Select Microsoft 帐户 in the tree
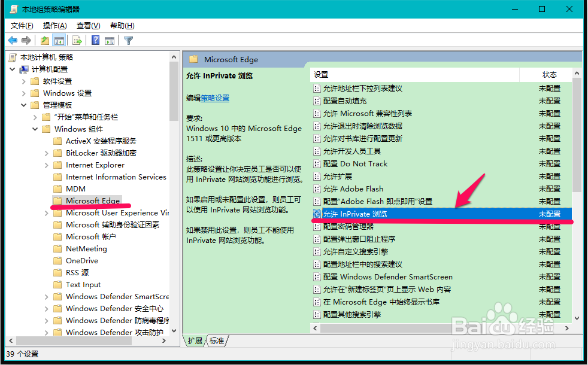 91,237
